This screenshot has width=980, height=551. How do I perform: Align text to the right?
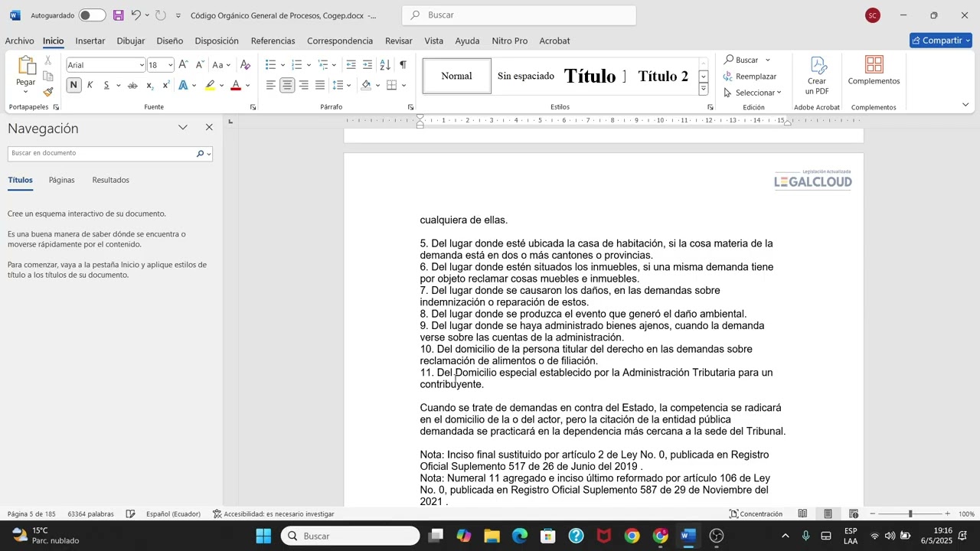coord(304,85)
